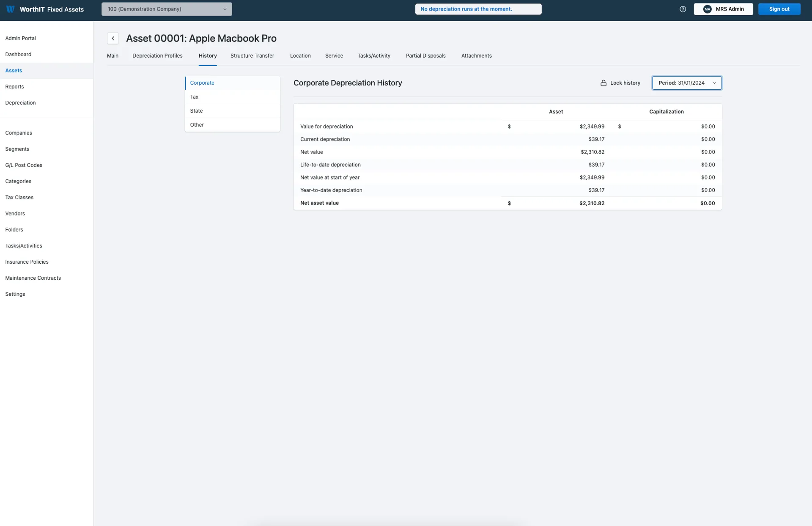Viewport: 812px width, 526px height.
Task: Click the Current depreciation row label
Action: (x=325, y=139)
